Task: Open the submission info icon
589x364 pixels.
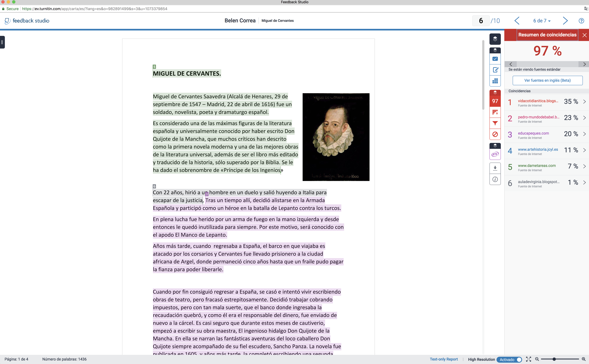Action: click(495, 179)
